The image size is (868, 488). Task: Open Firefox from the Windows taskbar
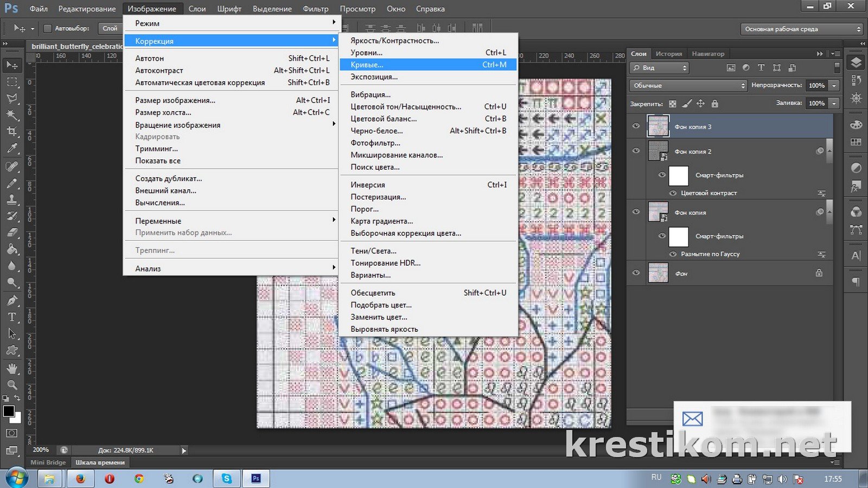pyautogui.click(x=80, y=479)
